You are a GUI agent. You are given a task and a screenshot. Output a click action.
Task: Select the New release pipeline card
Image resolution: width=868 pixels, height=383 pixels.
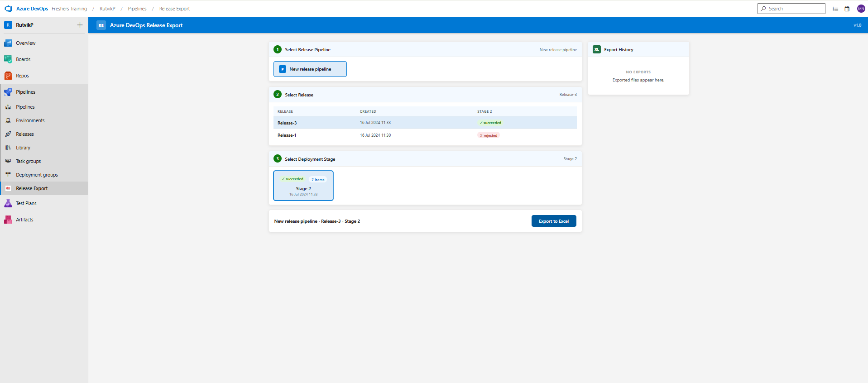[310, 69]
